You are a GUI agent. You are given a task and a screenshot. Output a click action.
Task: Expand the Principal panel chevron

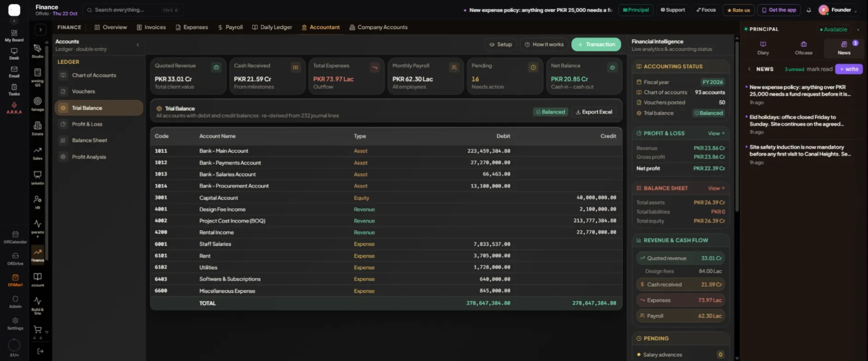coord(858,30)
